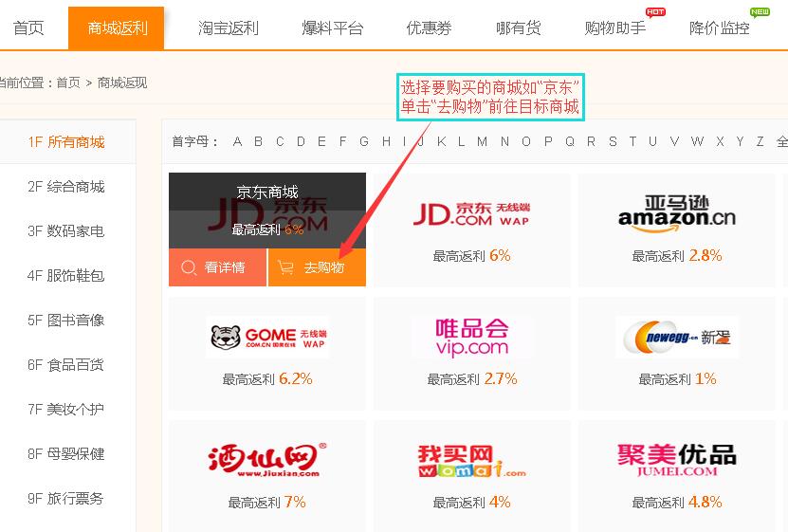The image size is (788, 532).
Task: Open the 优惠券 tab
Action: (429, 28)
